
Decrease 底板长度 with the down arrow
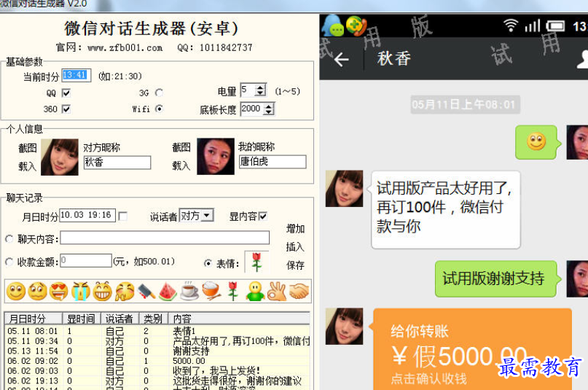point(268,112)
